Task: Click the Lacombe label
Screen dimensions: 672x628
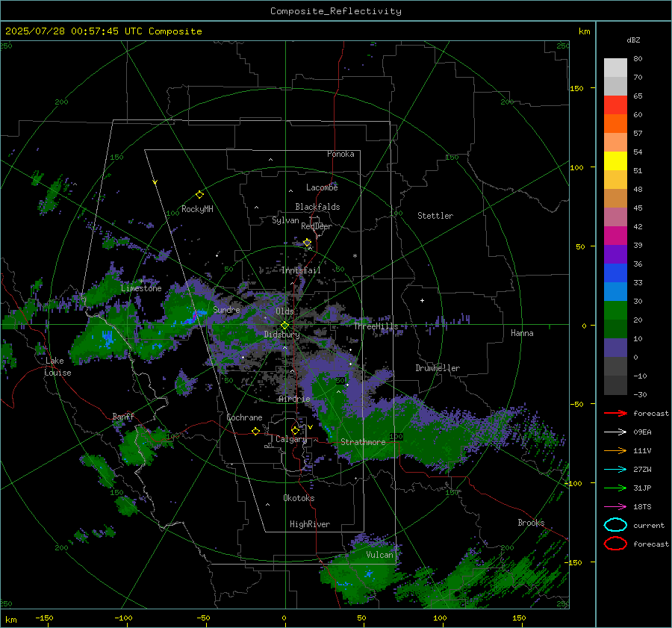Action: tap(322, 187)
